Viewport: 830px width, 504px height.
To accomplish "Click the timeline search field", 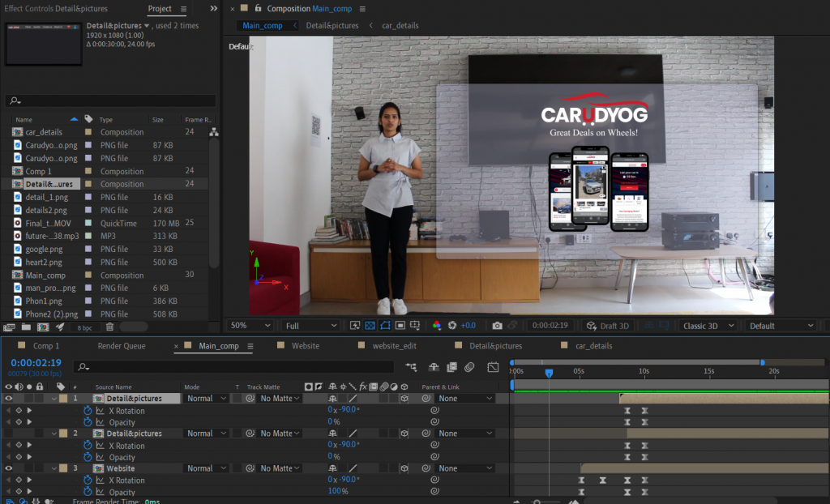I will [236, 367].
